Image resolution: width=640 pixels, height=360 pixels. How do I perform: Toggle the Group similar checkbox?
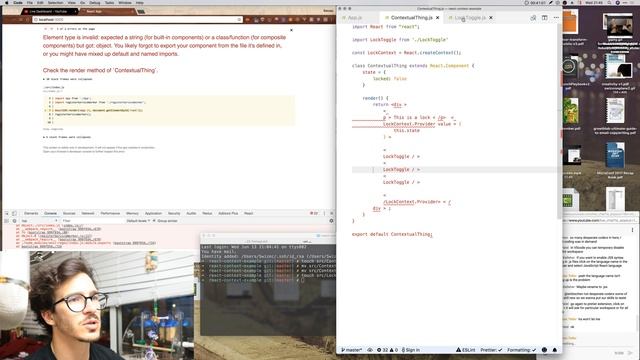(155, 221)
